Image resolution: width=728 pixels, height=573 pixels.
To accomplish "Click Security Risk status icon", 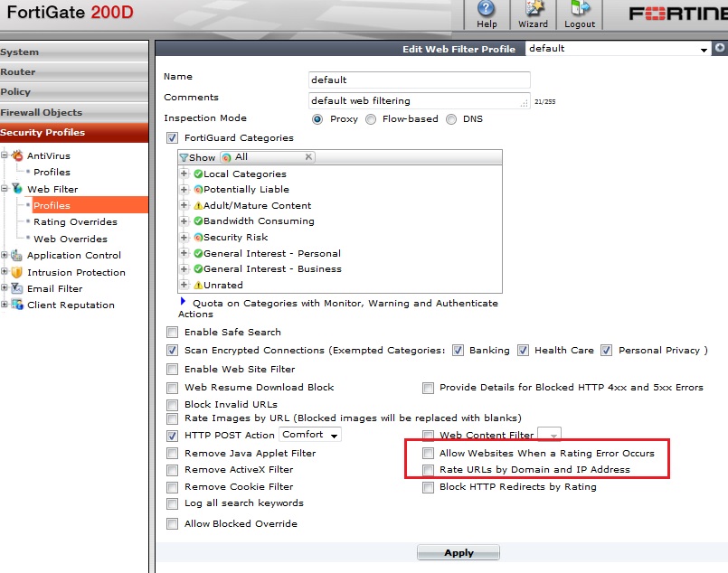I will pos(198,237).
